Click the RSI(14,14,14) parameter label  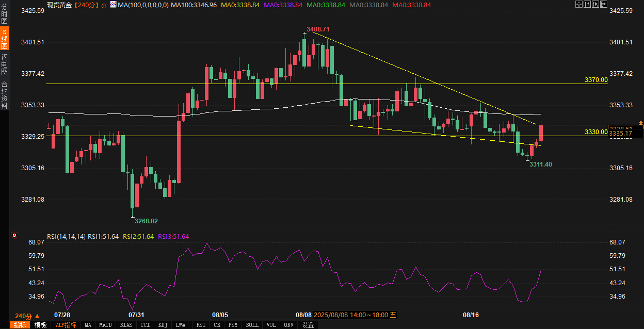[66, 237]
